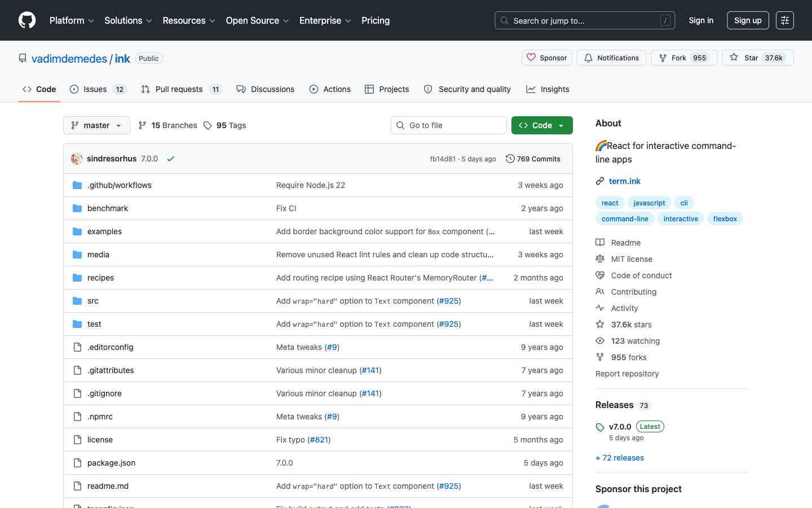Click the green commit status checkmark
Viewport: 812px width, 508px height.
170,159
